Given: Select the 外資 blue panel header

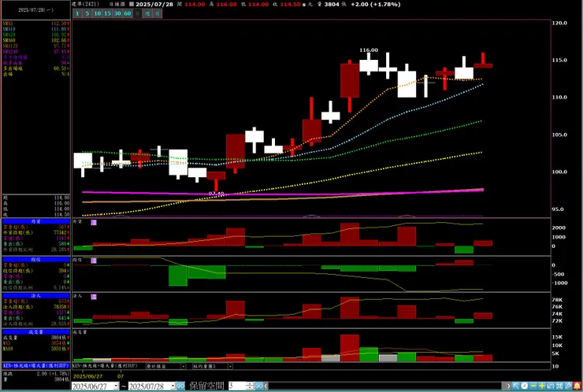Looking at the screenshot, I should [x=35, y=221].
